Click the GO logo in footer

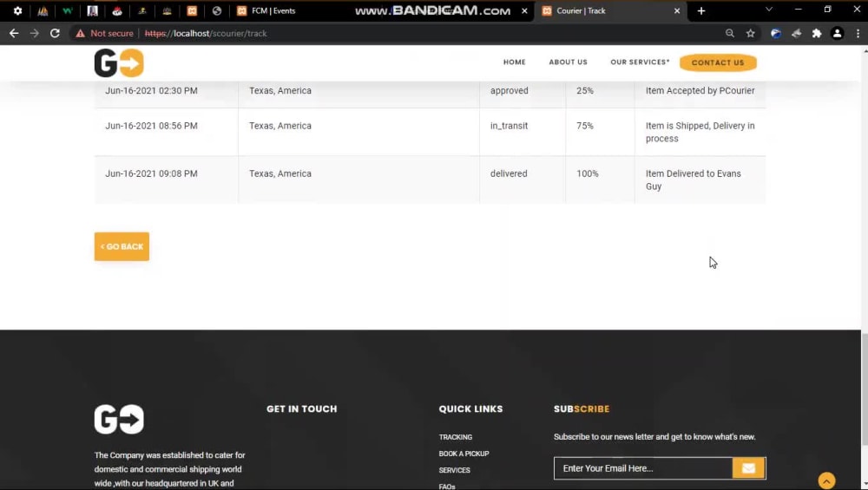tap(119, 419)
